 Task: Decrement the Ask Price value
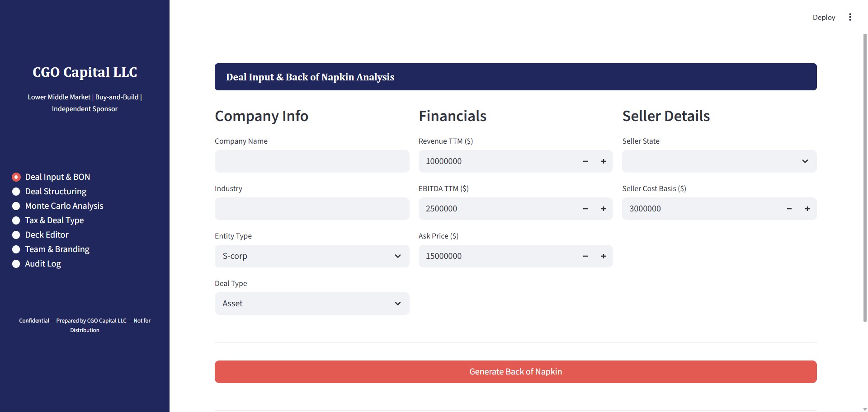click(x=585, y=256)
